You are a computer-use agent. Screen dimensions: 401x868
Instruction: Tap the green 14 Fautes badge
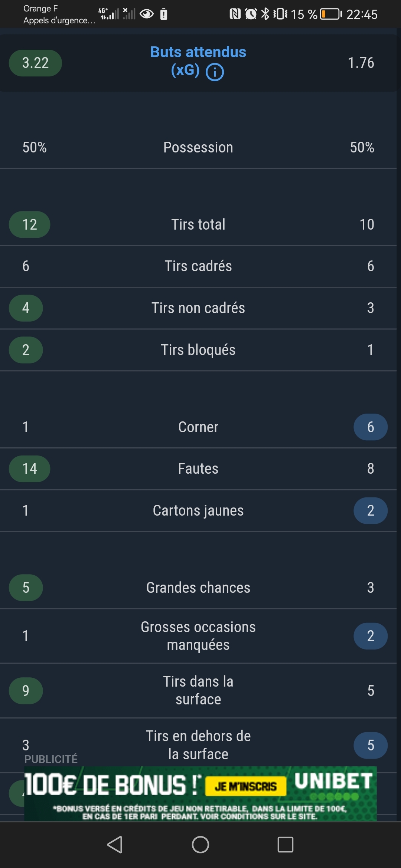[x=30, y=468]
